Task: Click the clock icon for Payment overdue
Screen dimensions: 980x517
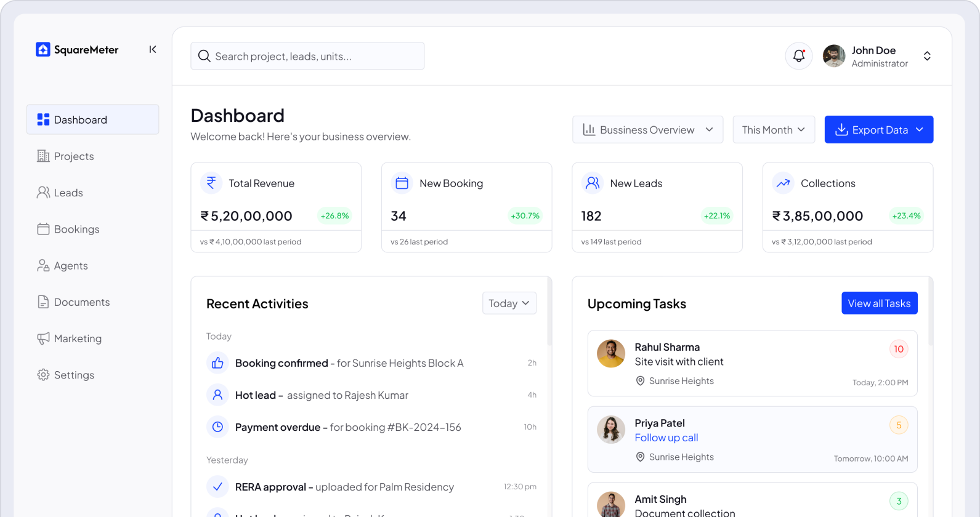Action: (217, 427)
